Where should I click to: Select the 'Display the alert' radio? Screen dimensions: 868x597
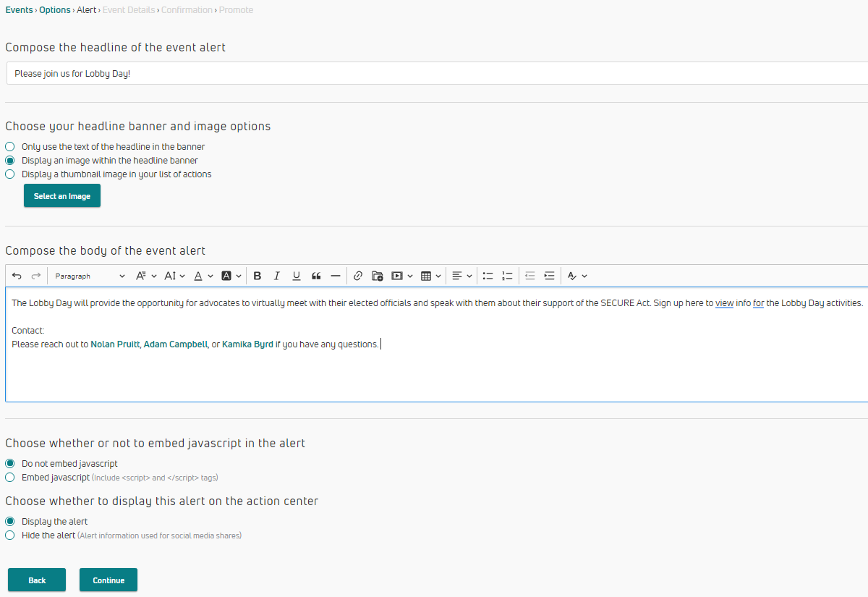(10, 522)
